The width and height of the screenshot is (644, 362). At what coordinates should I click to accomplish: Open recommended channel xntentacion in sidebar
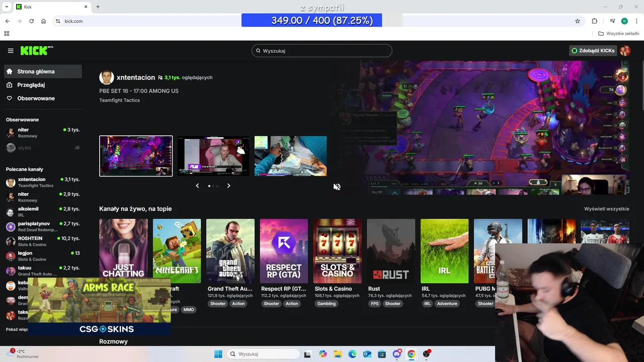pyautogui.click(x=43, y=183)
